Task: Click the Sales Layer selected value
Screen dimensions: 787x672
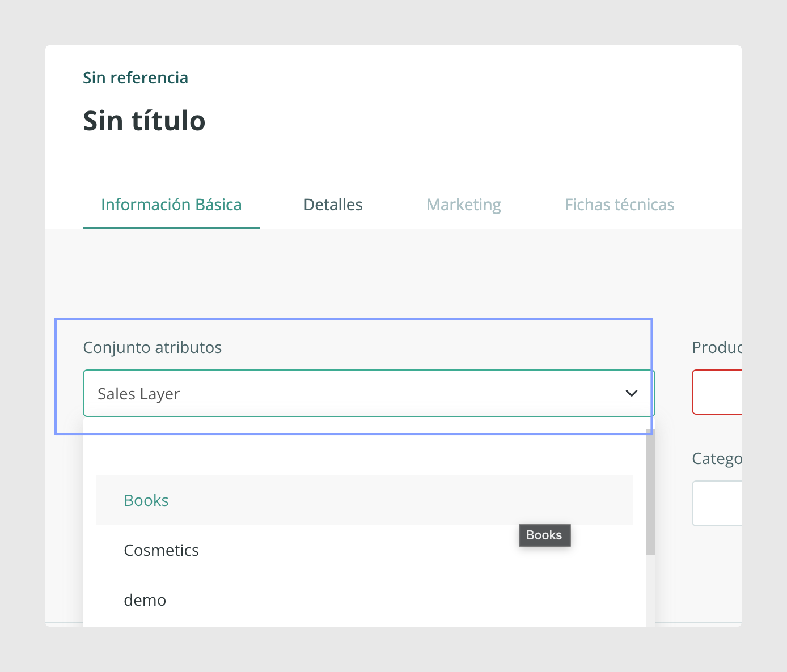Action: [x=138, y=394]
